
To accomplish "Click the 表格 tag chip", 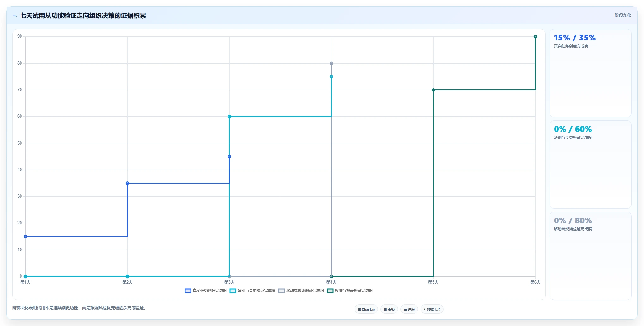I will click(x=389, y=309).
